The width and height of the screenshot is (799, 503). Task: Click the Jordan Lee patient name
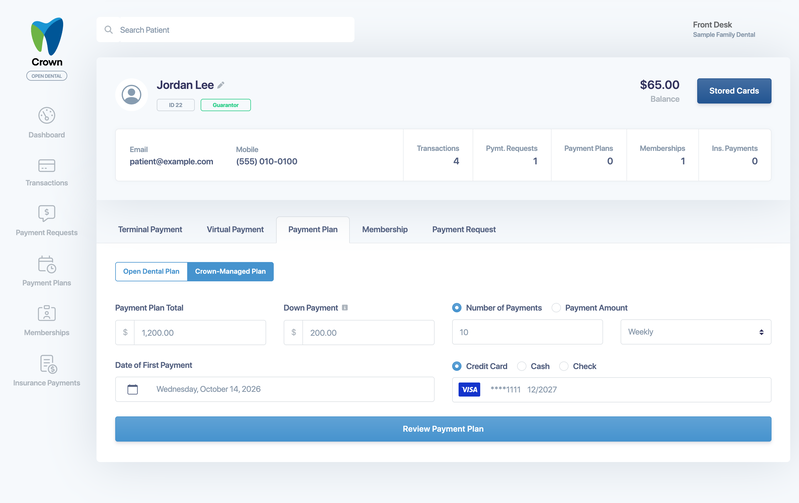pyautogui.click(x=185, y=85)
